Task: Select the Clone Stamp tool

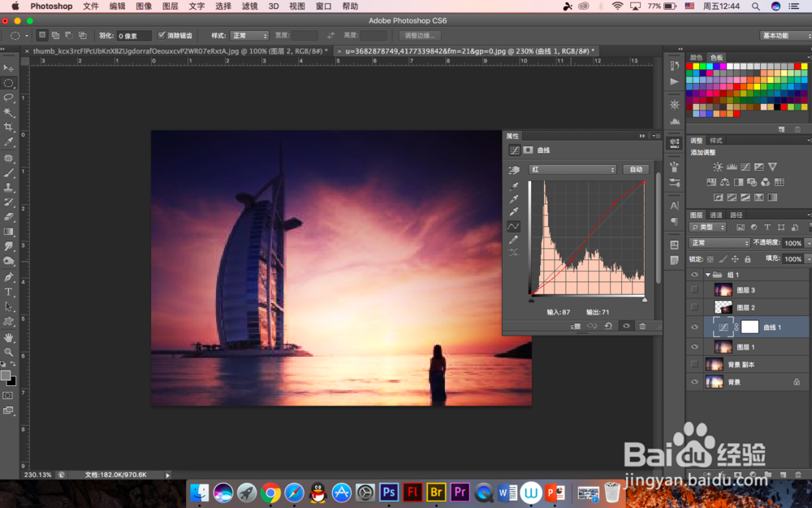Action: tap(8, 188)
